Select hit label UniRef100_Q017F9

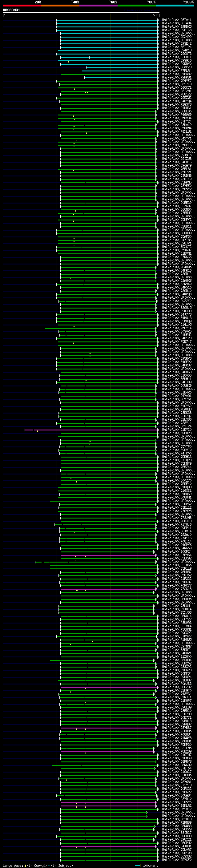click(x=176, y=84)
